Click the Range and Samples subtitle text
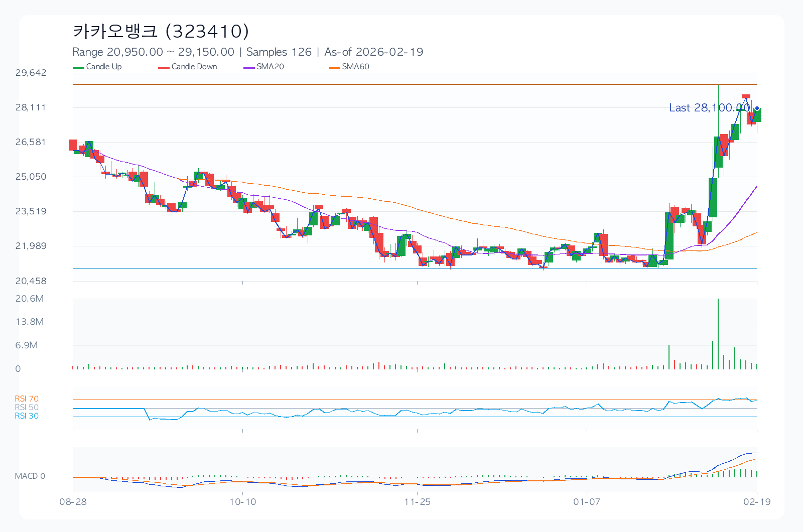803x532 pixels. [x=247, y=52]
